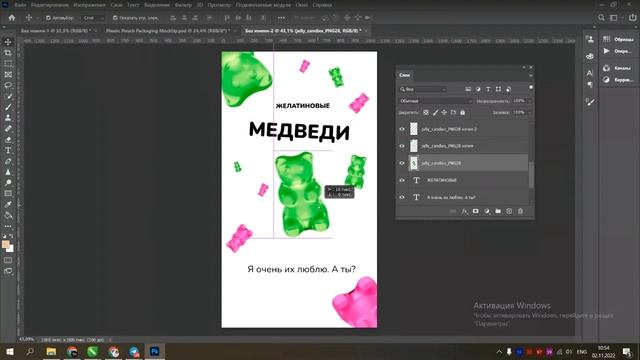640x360 pixels.
Task: Click the layer style fx icon
Action: 464,211
